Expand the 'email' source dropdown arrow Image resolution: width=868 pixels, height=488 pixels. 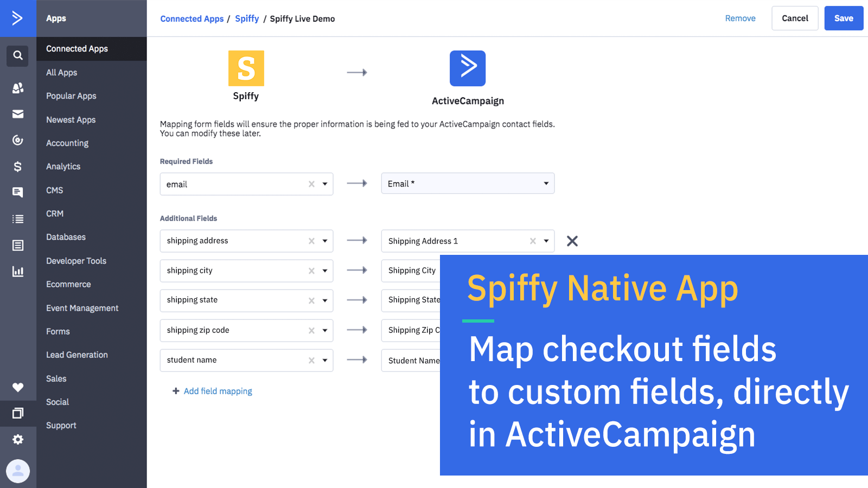325,184
